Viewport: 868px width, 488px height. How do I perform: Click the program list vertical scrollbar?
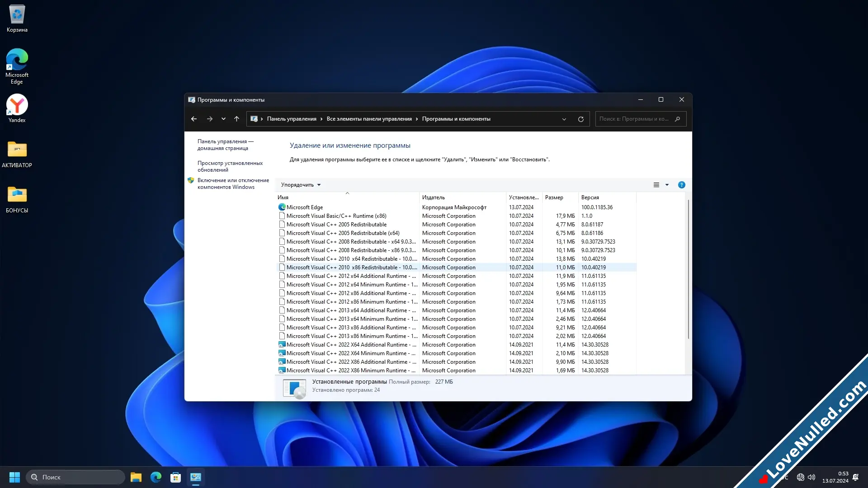(689, 269)
